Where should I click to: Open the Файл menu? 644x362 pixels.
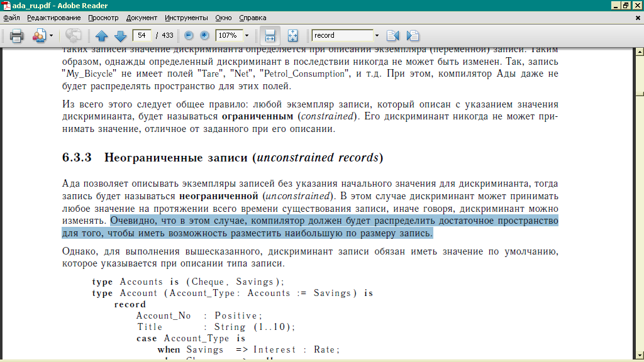tap(11, 18)
